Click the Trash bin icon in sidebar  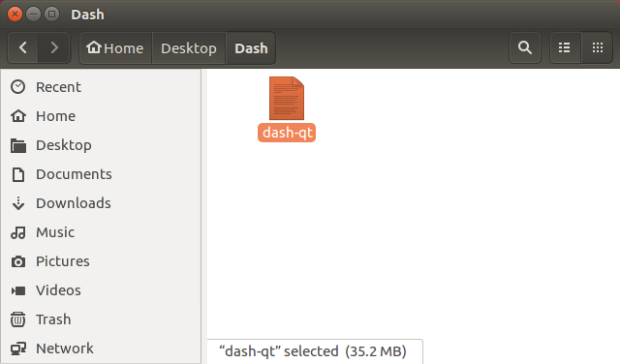pos(17,319)
